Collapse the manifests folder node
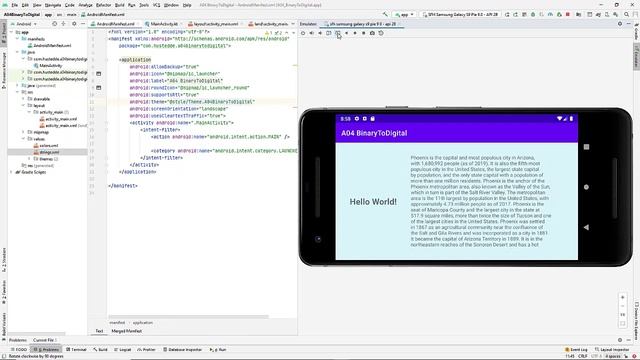The height and width of the screenshot is (360, 640). [x=18, y=39]
